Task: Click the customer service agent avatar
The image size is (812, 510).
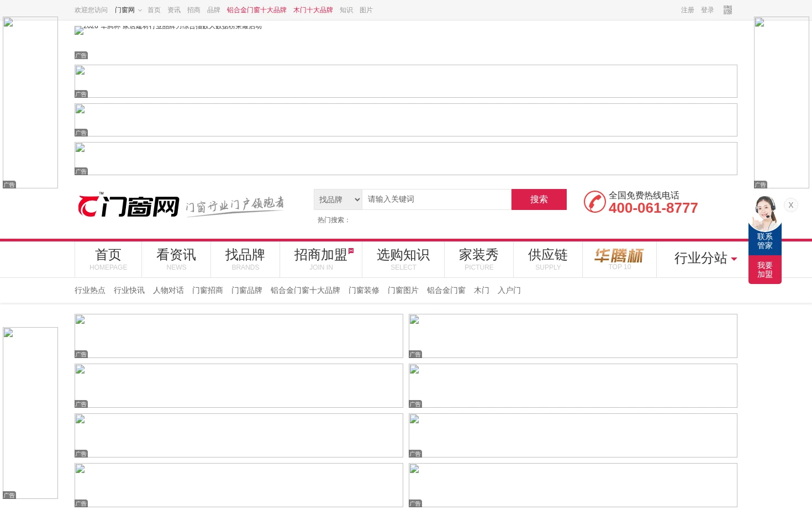Action: tap(765, 213)
